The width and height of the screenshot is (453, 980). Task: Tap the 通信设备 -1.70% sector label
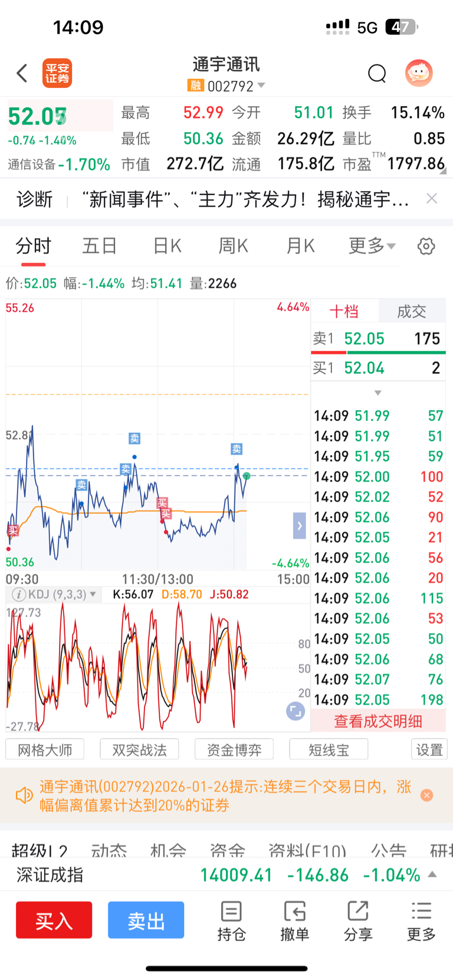click(59, 164)
